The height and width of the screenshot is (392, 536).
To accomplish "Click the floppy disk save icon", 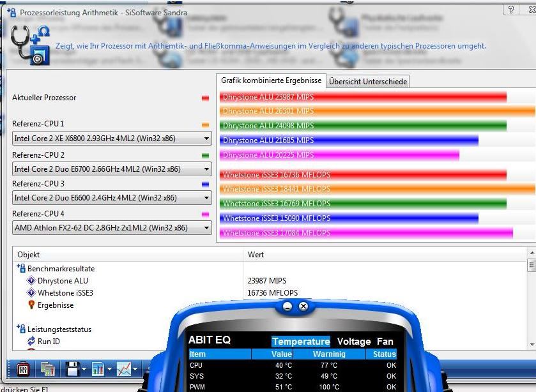I will point(72,369).
